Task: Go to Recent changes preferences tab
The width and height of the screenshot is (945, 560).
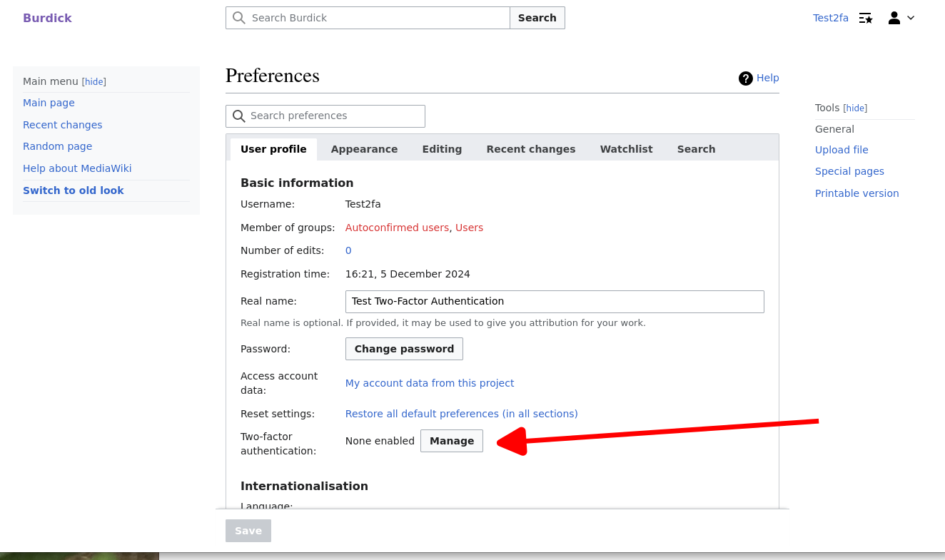Action: point(530,149)
